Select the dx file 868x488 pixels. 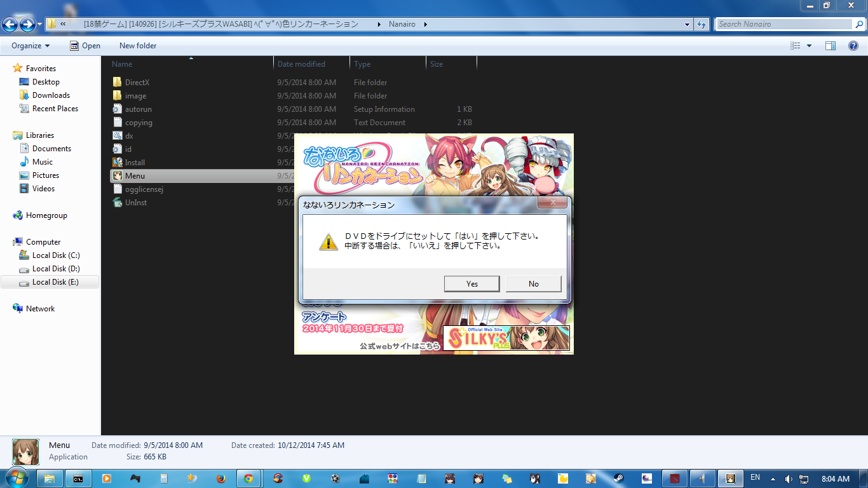click(129, 136)
